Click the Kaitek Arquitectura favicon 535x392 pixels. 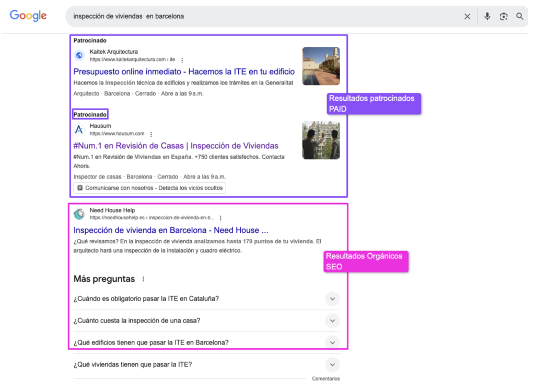[x=79, y=55]
